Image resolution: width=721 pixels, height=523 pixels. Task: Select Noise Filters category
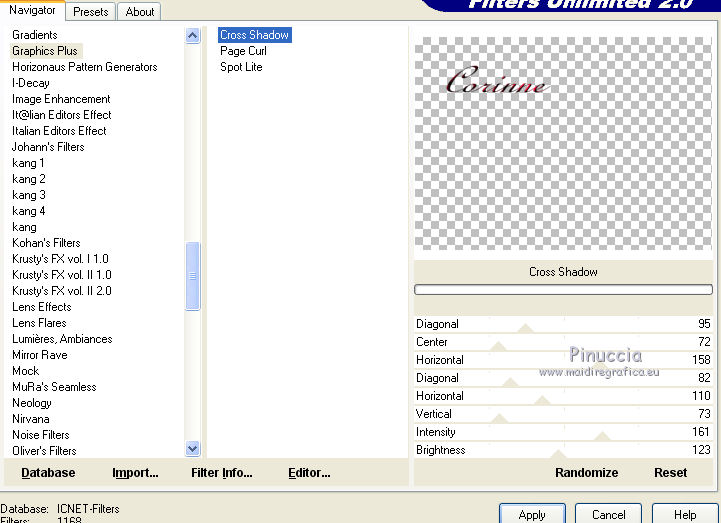40,435
